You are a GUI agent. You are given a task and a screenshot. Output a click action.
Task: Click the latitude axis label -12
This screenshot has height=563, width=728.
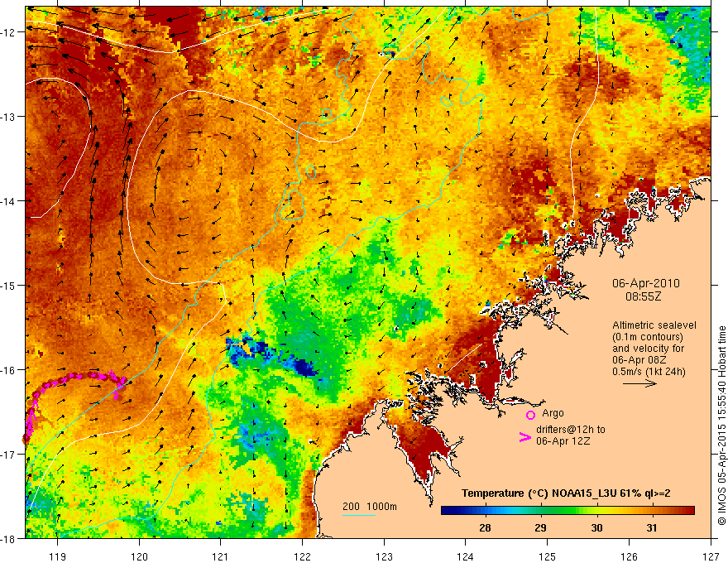[8, 32]
